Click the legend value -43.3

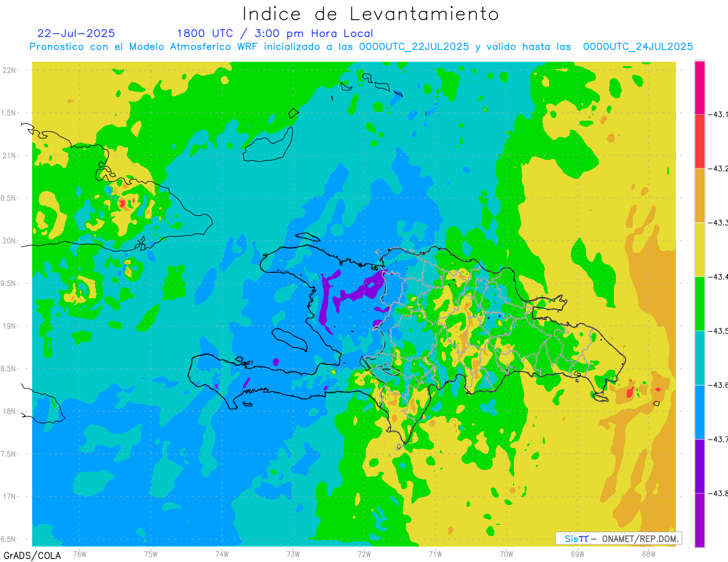(x=718, y=222)
